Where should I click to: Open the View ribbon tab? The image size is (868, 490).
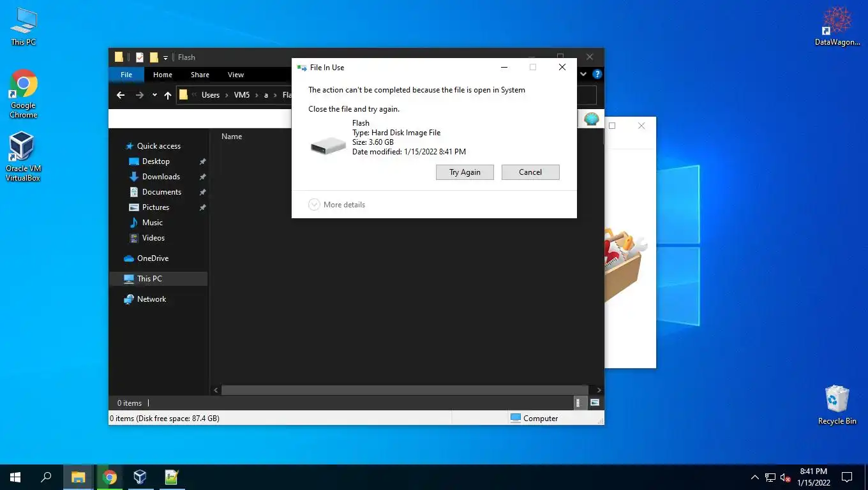tap(236, 75)
